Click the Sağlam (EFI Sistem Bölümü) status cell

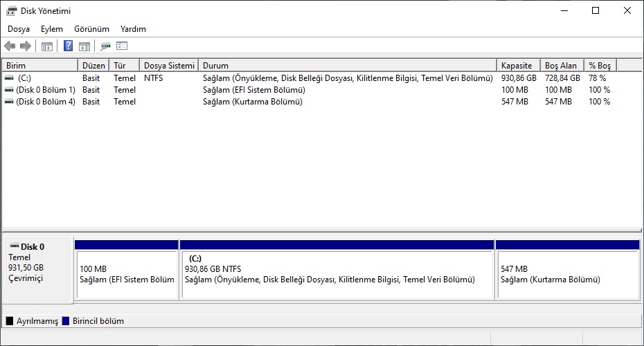[x=254, y=90]
